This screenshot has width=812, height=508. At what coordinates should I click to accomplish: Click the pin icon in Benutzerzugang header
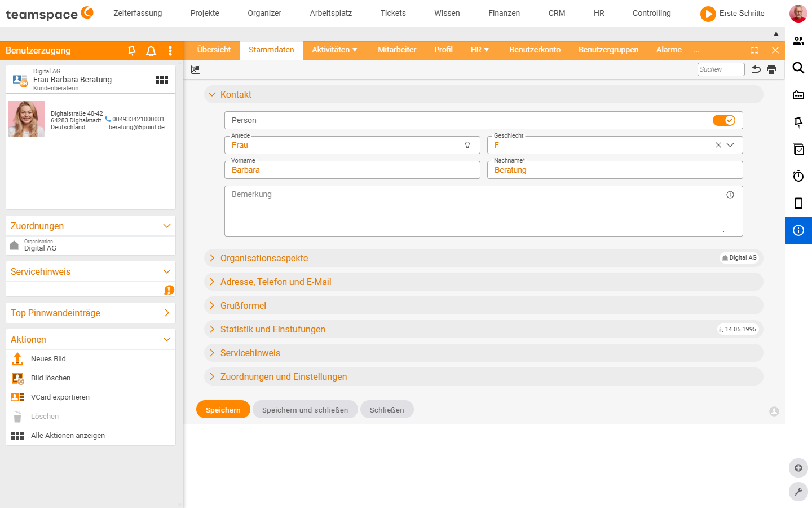[132, 51]
